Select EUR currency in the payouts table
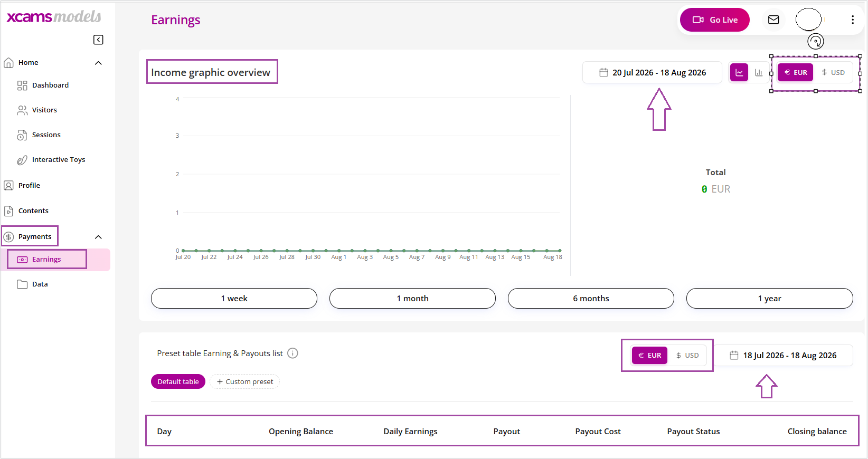Viewport: 868px width, 459px height. (650, 355)
